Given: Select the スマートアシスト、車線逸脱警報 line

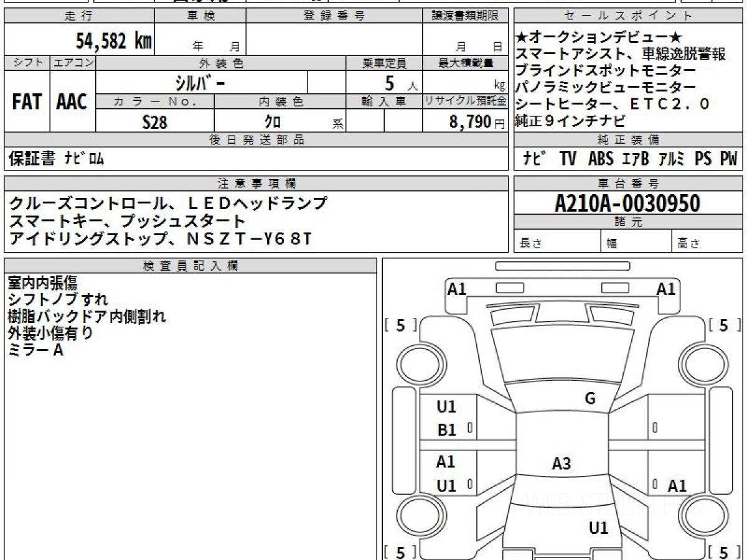Looking at the screenshot, I should (x=621, y=54).
